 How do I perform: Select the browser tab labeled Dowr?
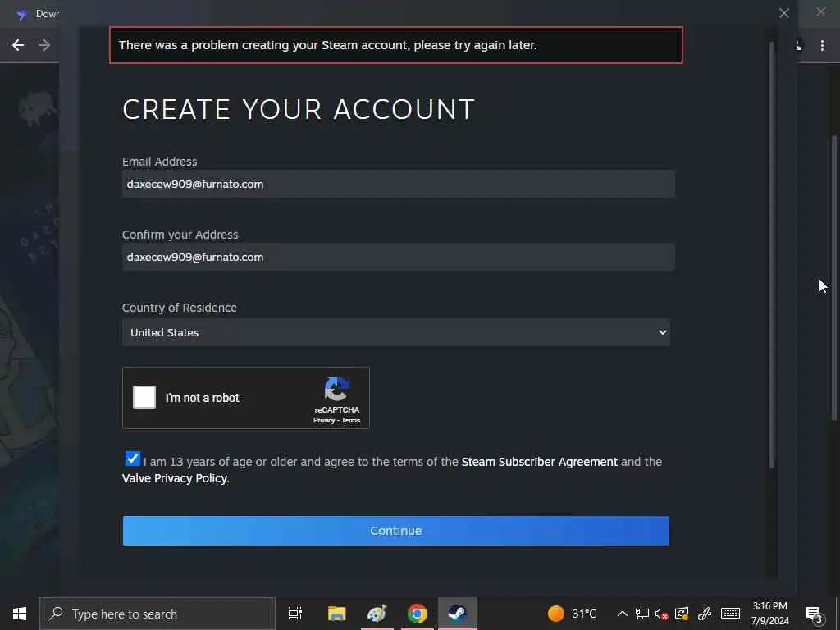coord(38,14)
